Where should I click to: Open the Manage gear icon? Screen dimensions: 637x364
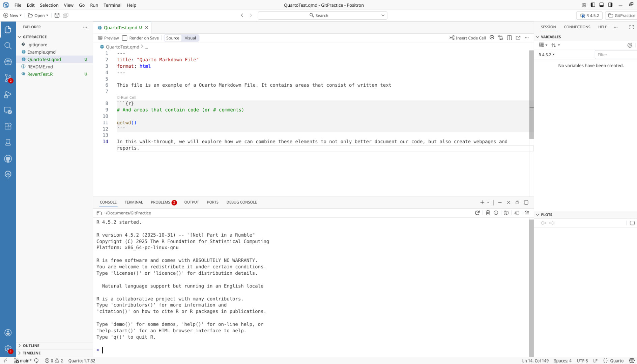coord(8,348)
